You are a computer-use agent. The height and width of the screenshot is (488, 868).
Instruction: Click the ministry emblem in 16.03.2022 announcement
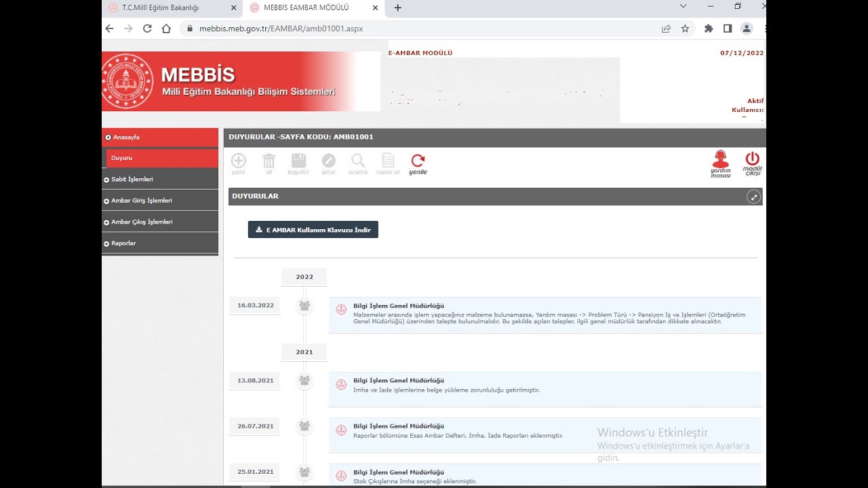coord(341,309)
